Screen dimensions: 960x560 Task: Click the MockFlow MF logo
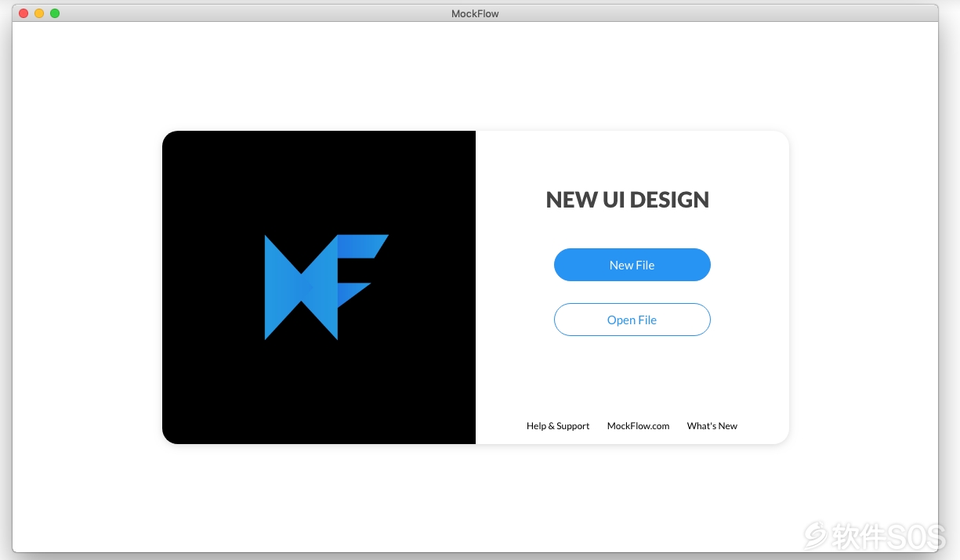326,287
